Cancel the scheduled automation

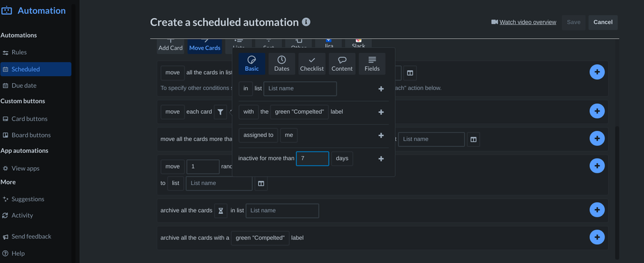point(603,22)
